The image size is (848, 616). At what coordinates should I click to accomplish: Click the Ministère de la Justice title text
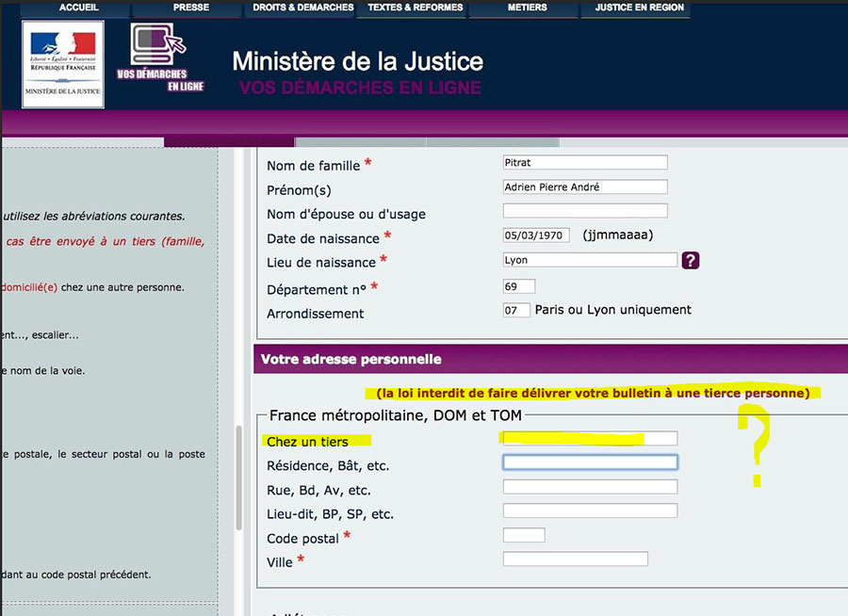click(x=357, y=60)
